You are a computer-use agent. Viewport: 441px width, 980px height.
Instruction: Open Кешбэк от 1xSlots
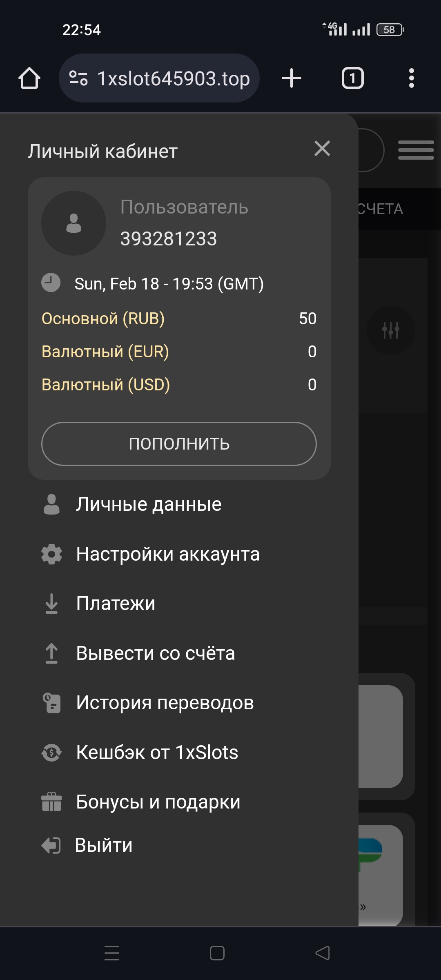point(157,752)
